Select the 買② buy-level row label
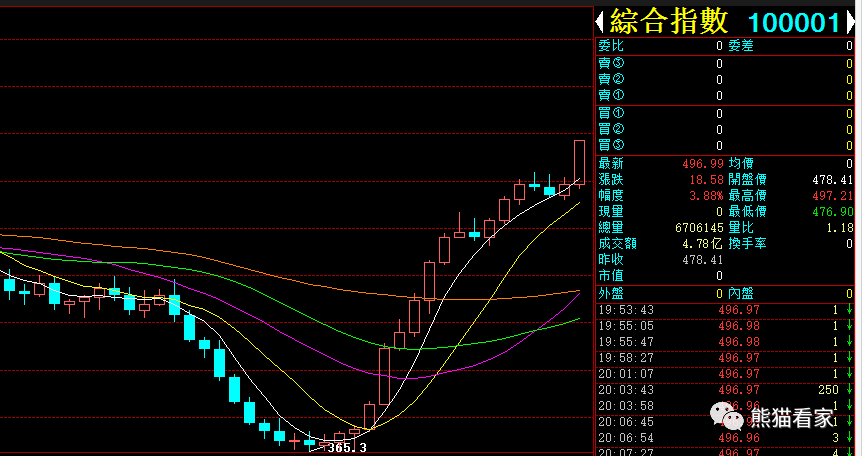The width and height of the screenshot is (862, 456). (x=611, y=129)
